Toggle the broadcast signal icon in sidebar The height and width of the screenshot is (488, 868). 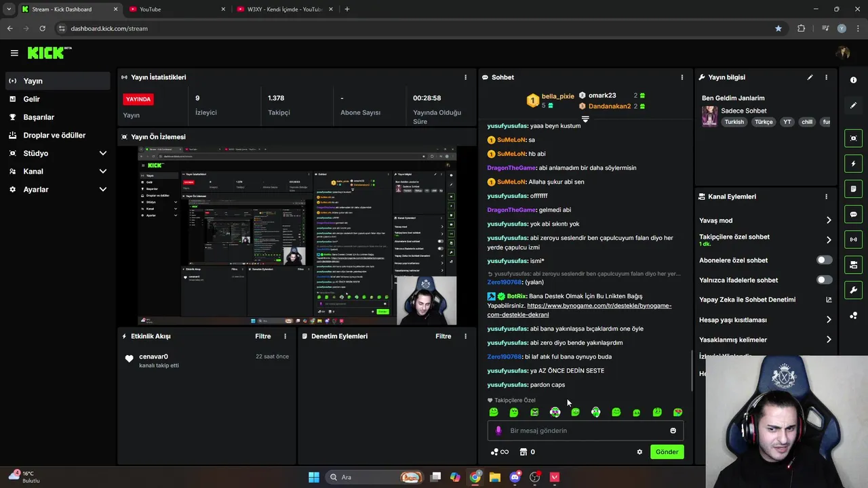click(x=853, y=239)
